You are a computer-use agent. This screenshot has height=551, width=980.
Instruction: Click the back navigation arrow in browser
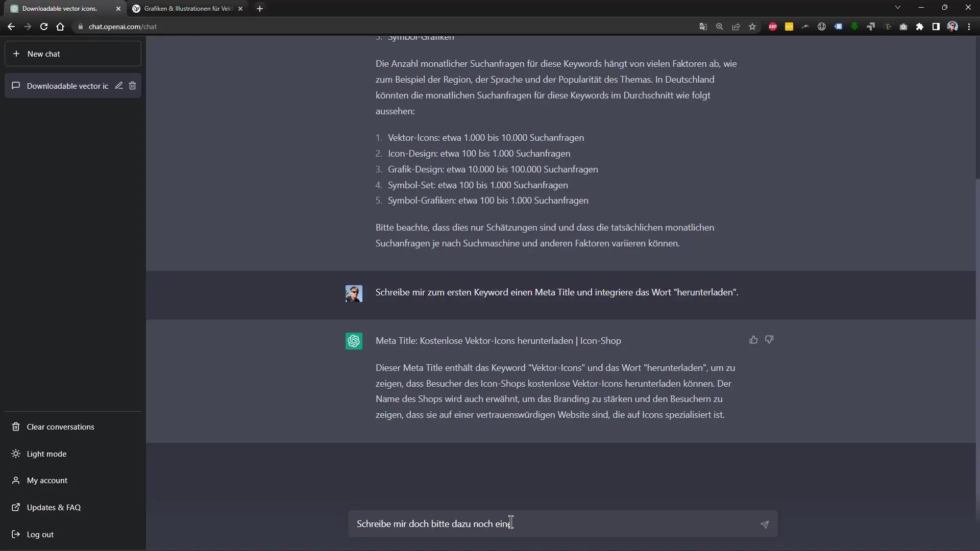(x=11, y=26)
